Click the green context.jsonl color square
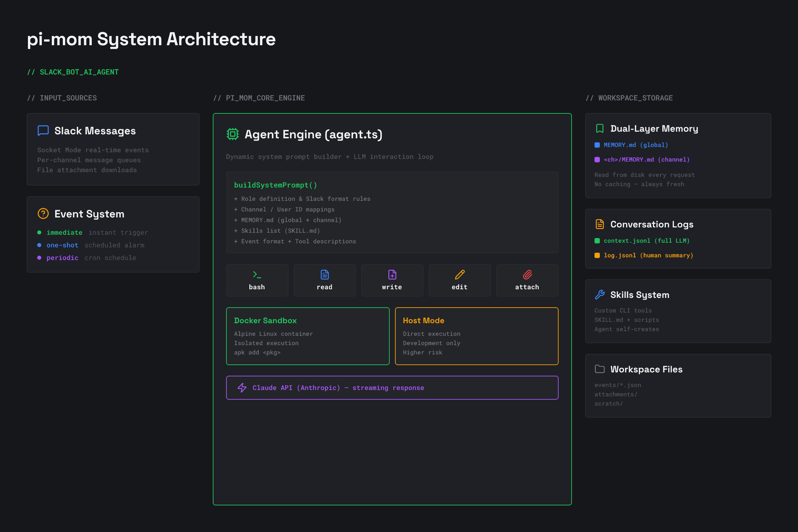The image size is (798, 532). (597, 240)
